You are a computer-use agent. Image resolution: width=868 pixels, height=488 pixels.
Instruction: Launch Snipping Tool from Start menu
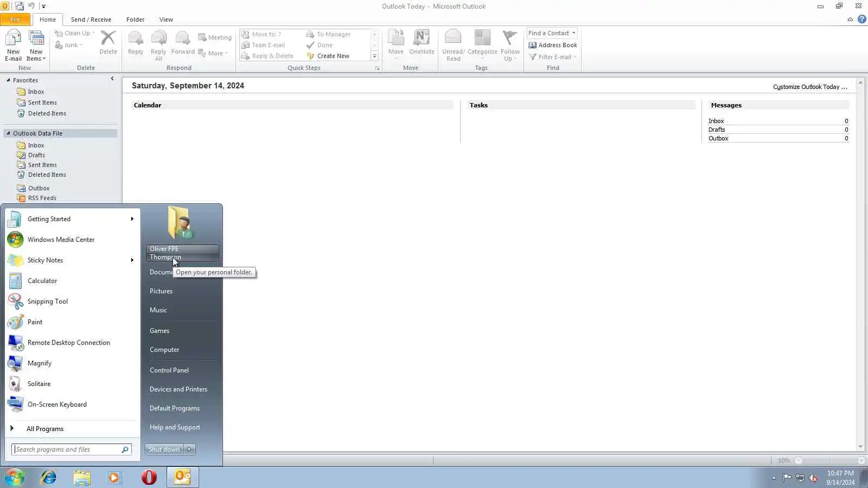pyautogui.click(x=72, y=301)
